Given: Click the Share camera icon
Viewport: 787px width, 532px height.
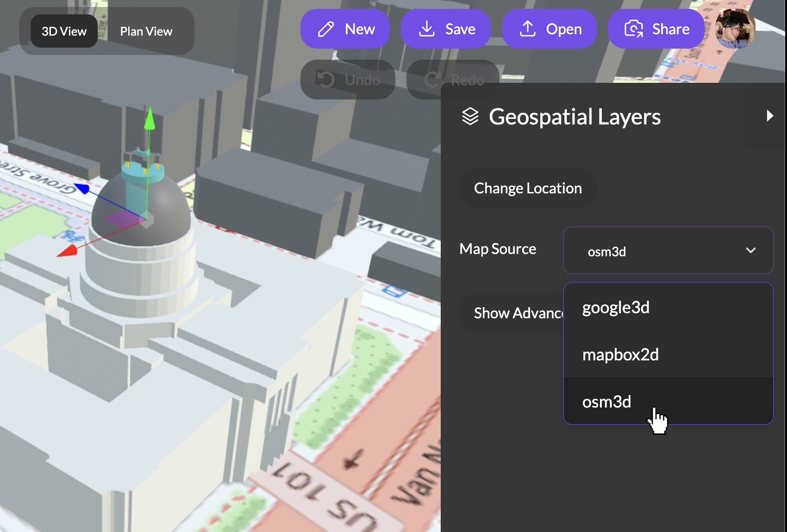Looking at the screenshot, I should click(x=635, y=29).
